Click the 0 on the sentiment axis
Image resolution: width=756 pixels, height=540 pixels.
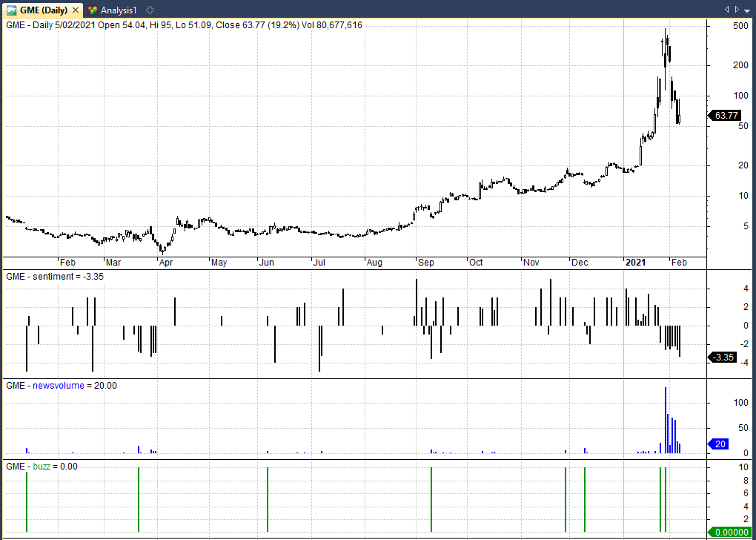[746, 326]
